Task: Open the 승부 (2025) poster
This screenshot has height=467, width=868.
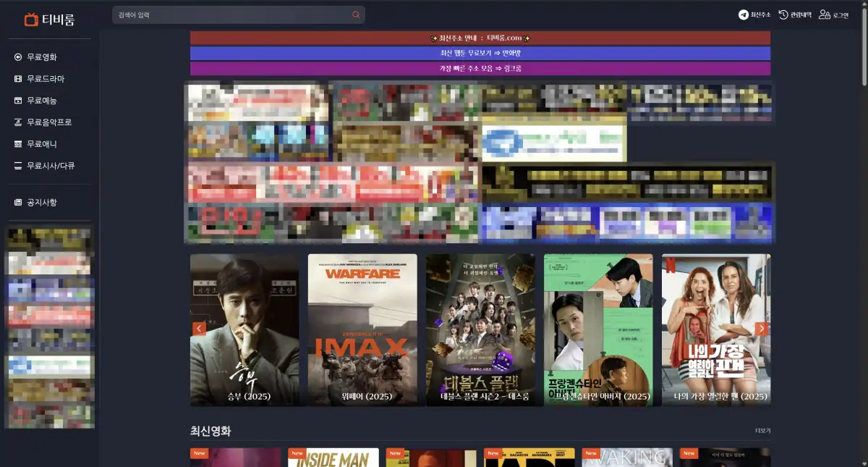Action: pos(244,329)
